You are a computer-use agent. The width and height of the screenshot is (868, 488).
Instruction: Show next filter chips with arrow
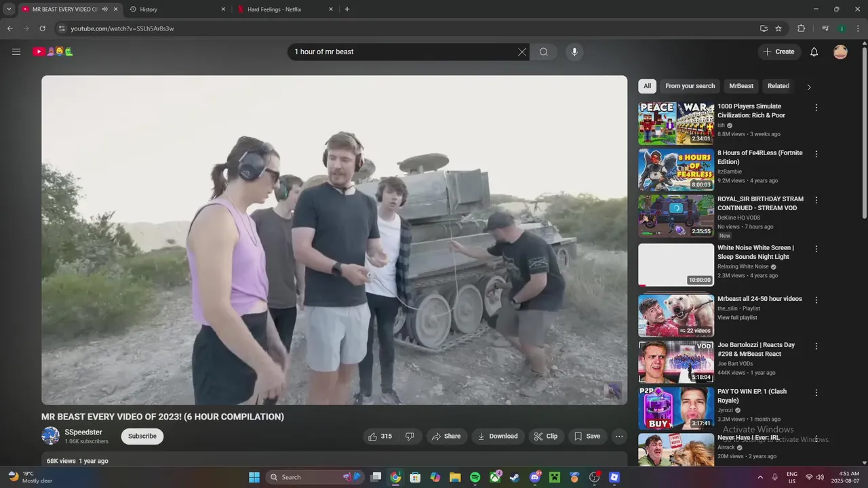tap(808, 87)
